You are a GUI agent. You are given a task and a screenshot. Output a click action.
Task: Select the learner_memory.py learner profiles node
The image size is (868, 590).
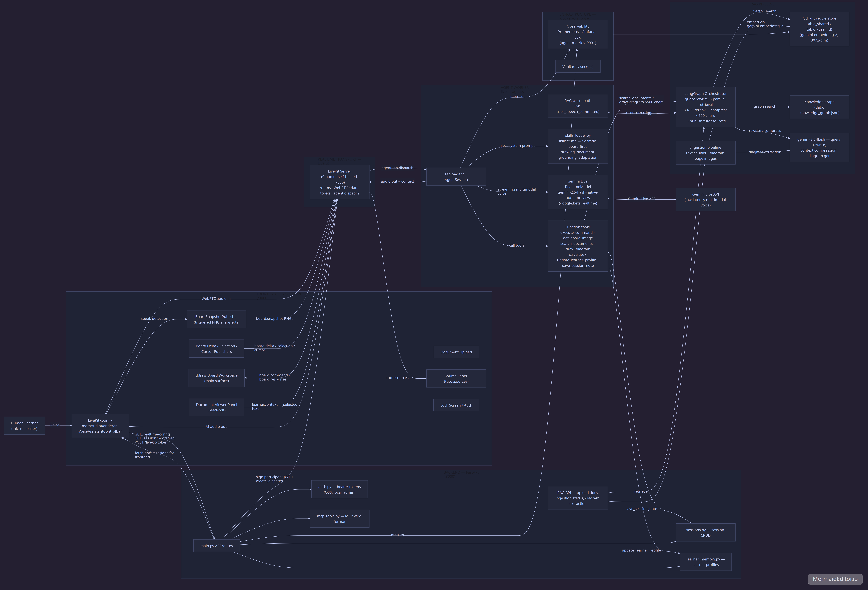coord(705,562)
